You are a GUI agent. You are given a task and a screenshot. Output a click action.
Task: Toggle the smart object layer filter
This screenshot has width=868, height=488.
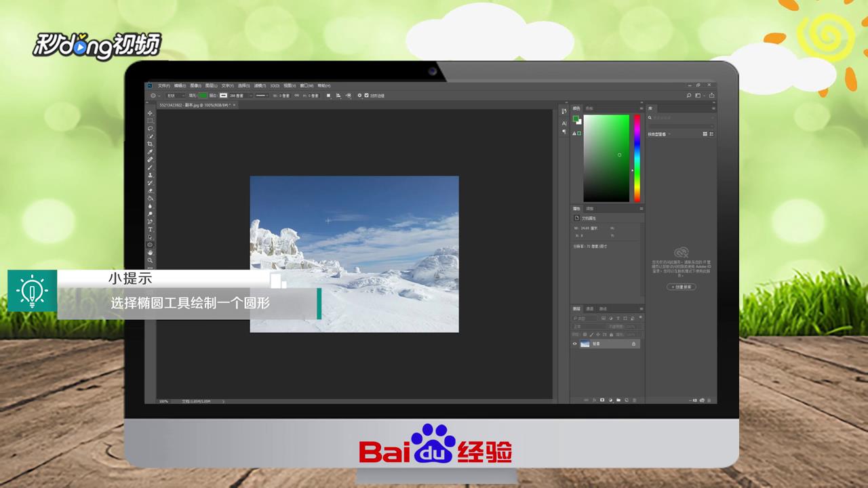tap(633, 318)
